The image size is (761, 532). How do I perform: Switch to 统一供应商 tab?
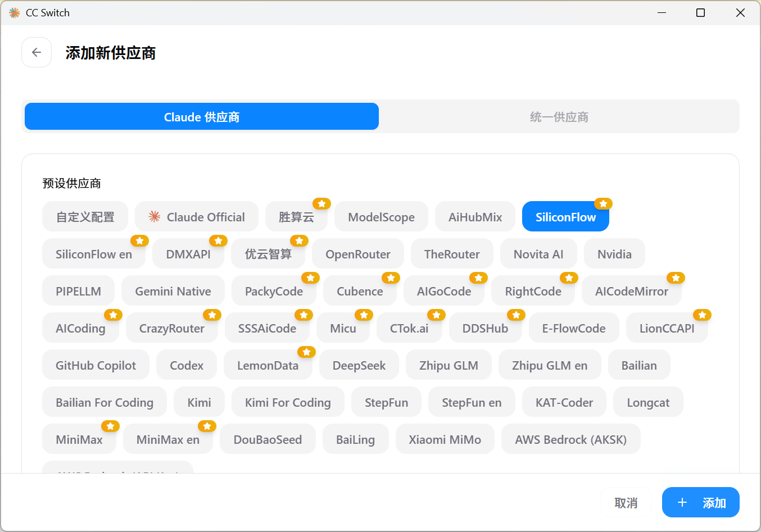[559, 116]
